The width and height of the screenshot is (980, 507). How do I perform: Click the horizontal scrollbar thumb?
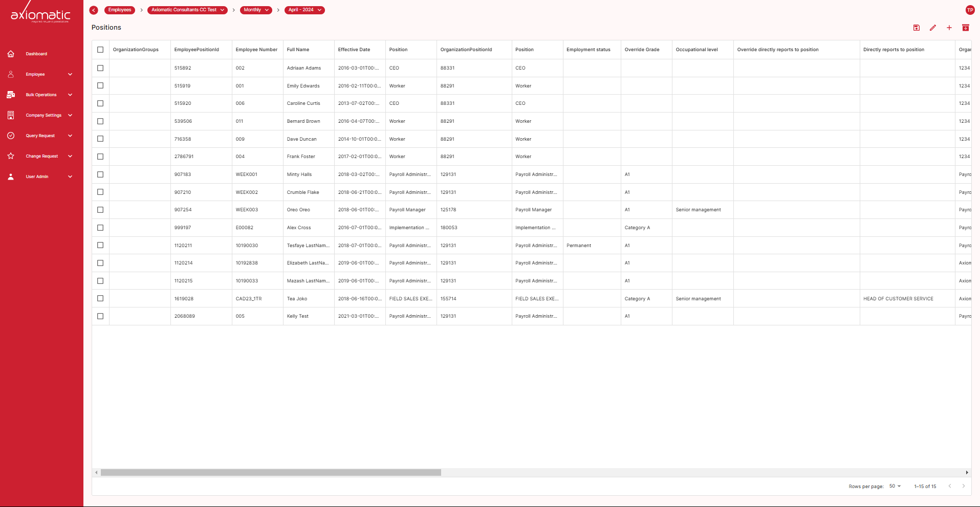pos(271,473)
